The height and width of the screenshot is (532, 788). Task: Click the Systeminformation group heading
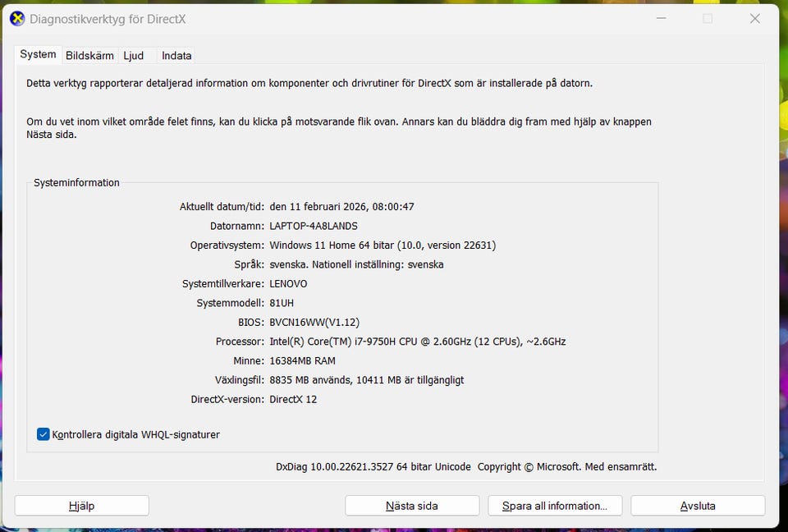76,182
